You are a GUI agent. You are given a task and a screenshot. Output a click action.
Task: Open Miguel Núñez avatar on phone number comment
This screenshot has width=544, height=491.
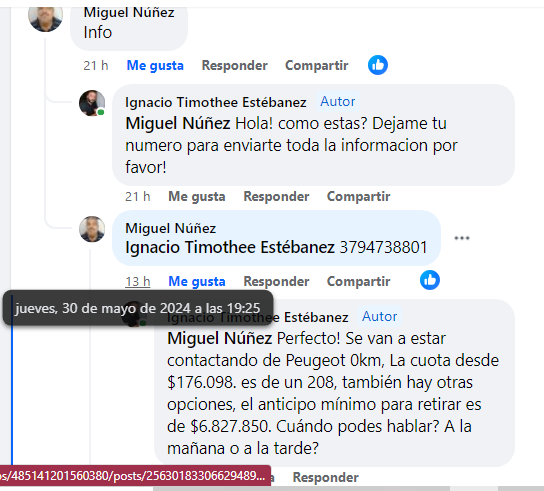(92, 229)
